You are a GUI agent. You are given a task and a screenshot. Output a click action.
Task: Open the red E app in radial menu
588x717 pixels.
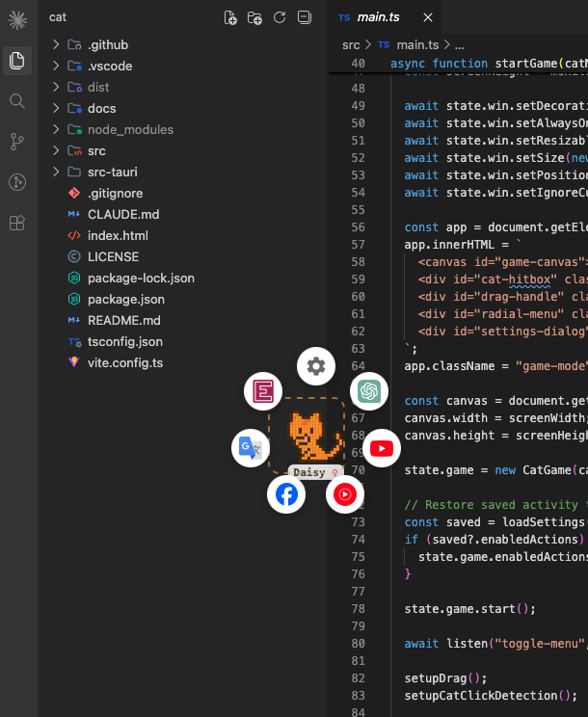(x=263, y=391)
